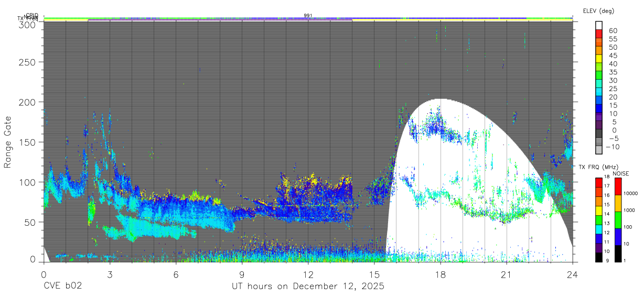
Task: Select the cyan 25–30 elevation color segment
Action: pyautogui.click(x=599, y=84)
